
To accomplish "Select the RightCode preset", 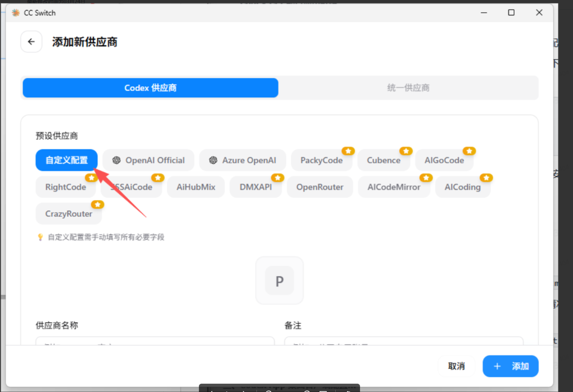I will pos(65,187).
